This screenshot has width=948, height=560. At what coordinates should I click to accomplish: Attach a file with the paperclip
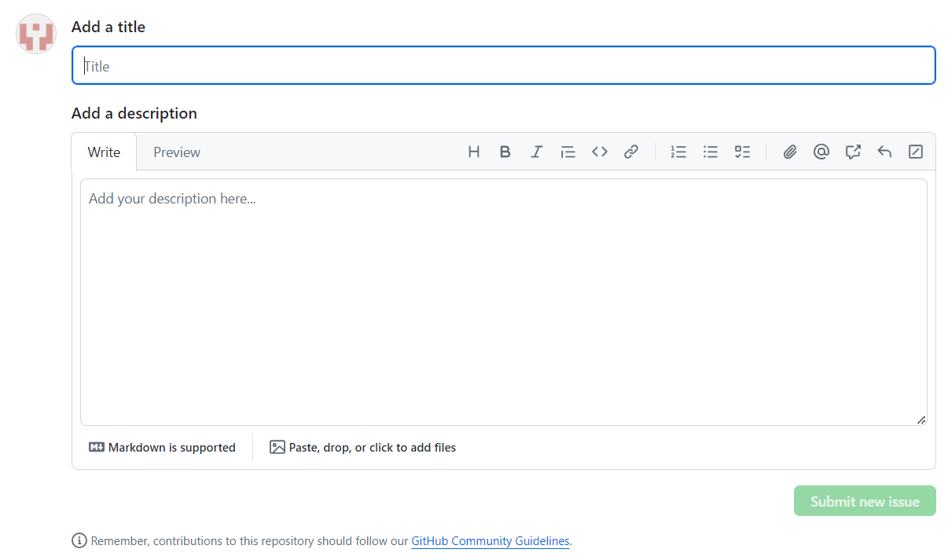pos(789,152)
